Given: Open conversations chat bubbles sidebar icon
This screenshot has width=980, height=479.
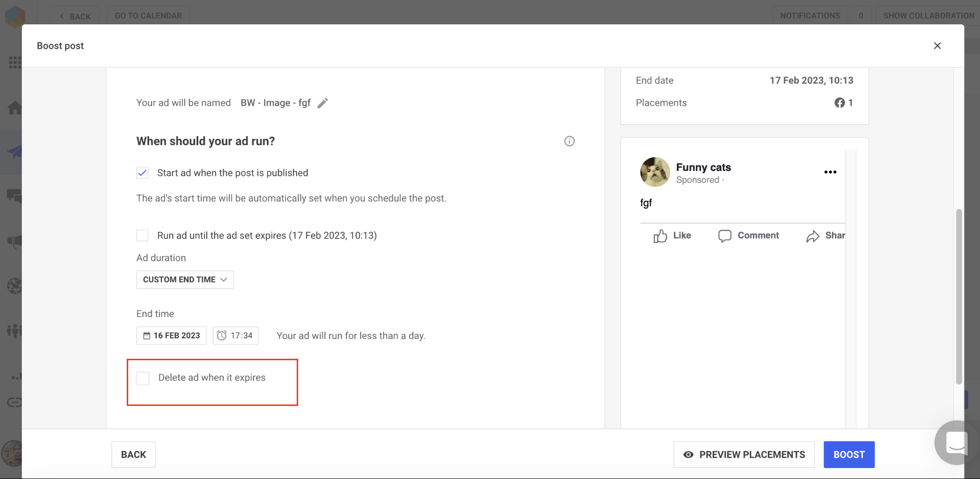Looking at the screenshot, I should (x=14, y=196).
